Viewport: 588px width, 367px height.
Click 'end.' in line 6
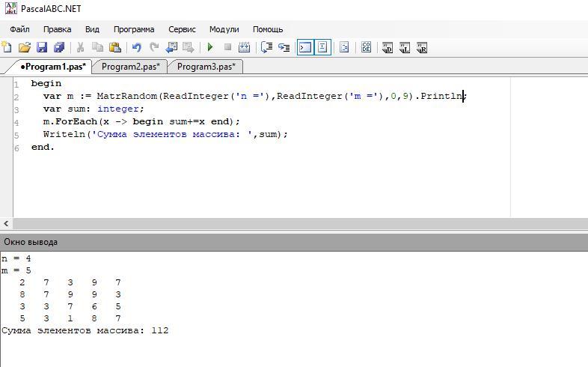(43, 147)
